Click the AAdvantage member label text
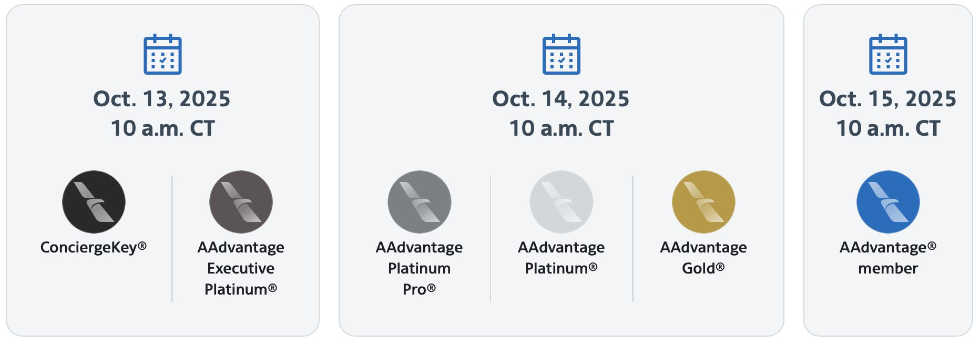Screen dimensions: 980x344 (888, 258)
